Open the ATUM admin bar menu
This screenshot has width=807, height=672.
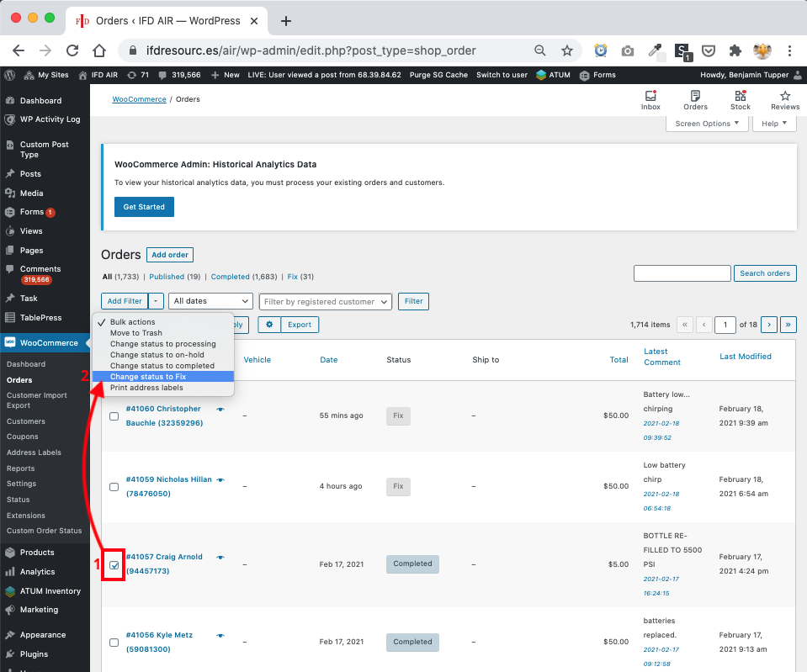(553, 75)
